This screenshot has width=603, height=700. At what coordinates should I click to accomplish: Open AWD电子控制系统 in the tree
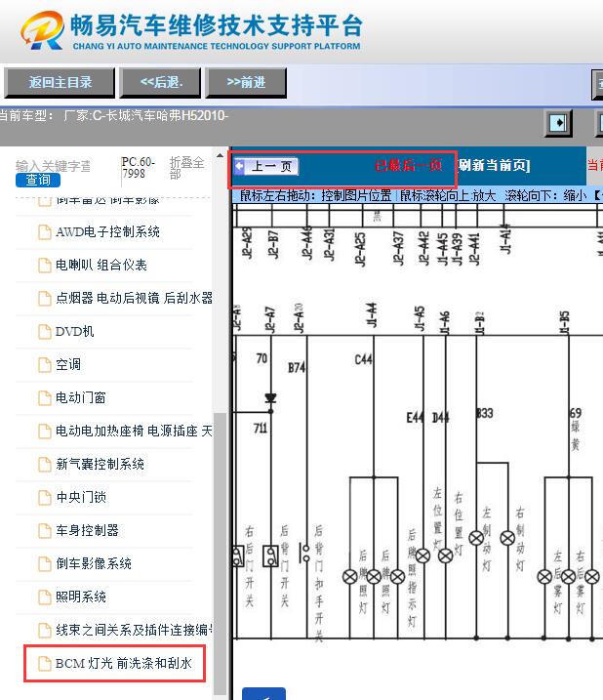107,232
